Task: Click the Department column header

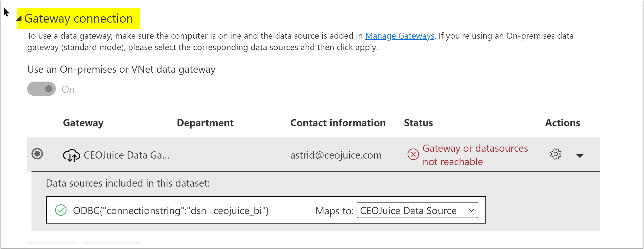Action: tap(205, 123)
